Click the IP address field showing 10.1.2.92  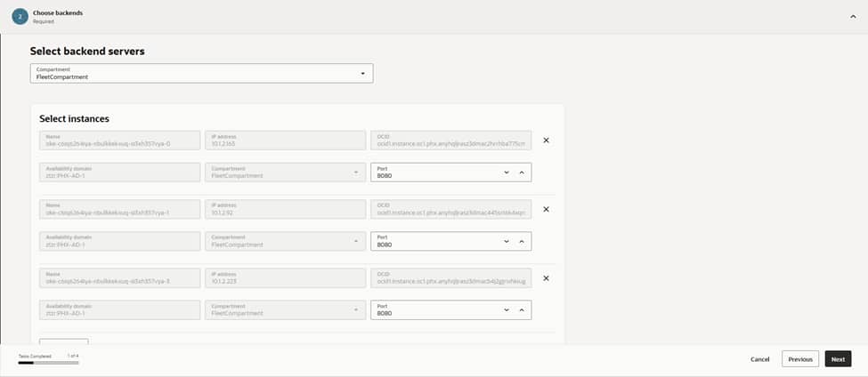coord(285,210)
